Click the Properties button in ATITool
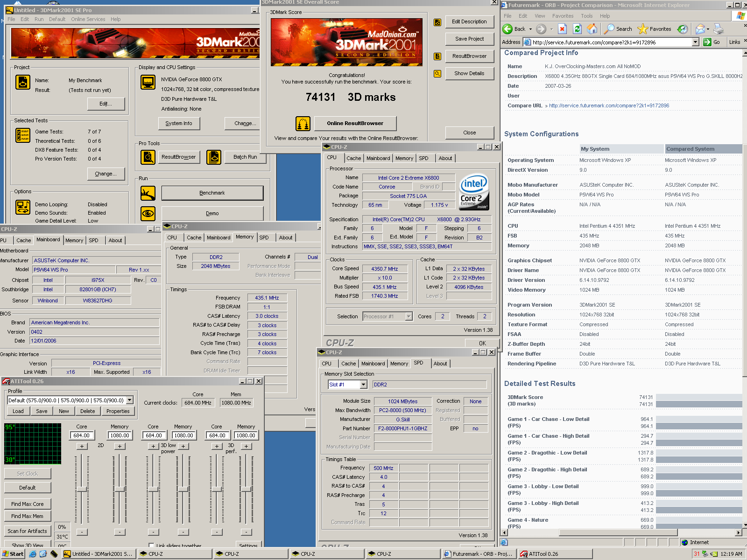This screenshot has height=560, width=747. (x=118, y=411)
